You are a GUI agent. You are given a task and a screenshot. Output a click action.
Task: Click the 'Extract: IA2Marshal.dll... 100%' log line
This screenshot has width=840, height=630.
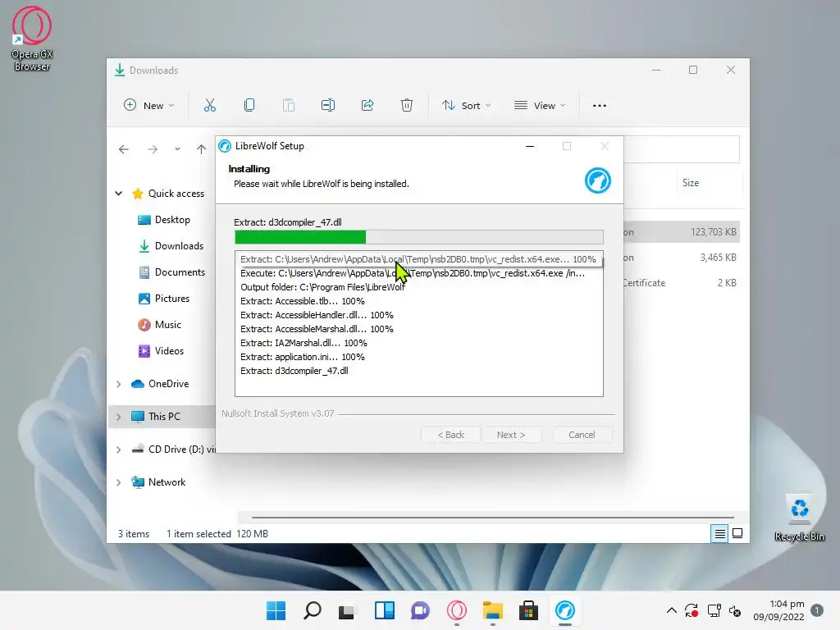coord(304,343)
